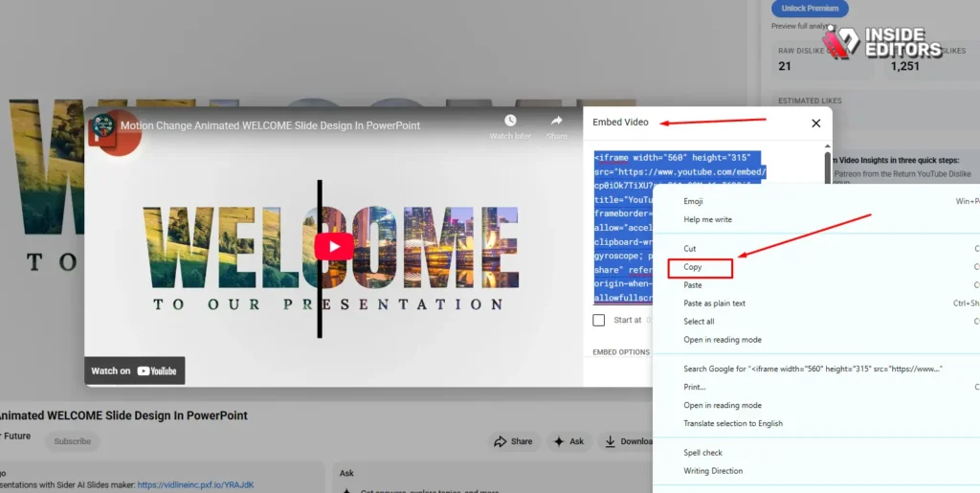Open Spell check submenu
This screenshot has width=980, height=493.
pyautogui.click(x=703, y=453)
